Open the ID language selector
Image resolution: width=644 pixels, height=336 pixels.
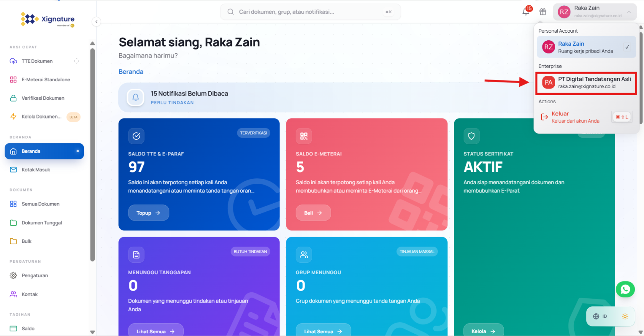[600, 316]
